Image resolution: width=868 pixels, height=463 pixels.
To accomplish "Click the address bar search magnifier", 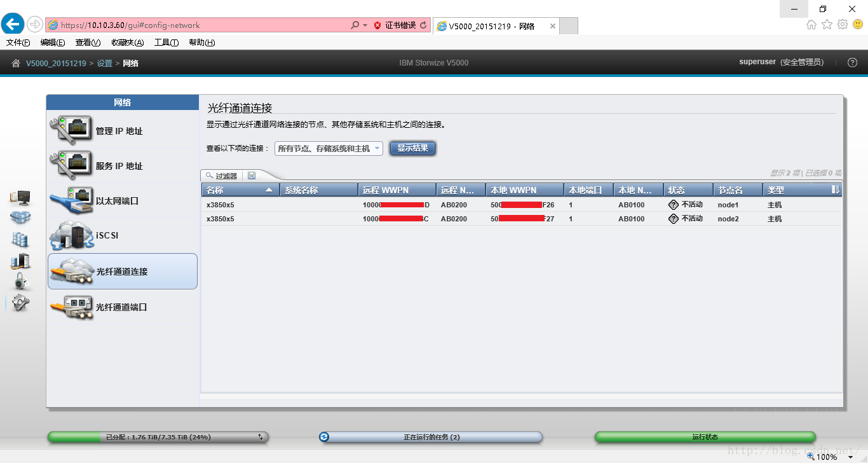I will pyautogui.click(x=355, y=25).
